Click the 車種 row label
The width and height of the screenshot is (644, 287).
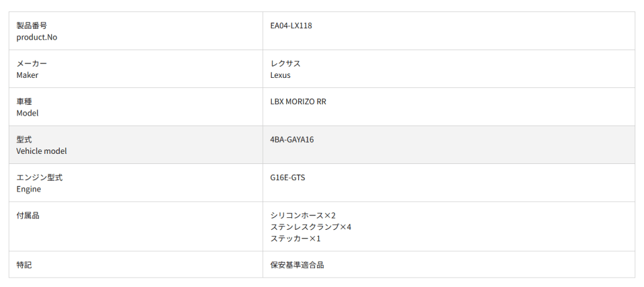[25, 102]
